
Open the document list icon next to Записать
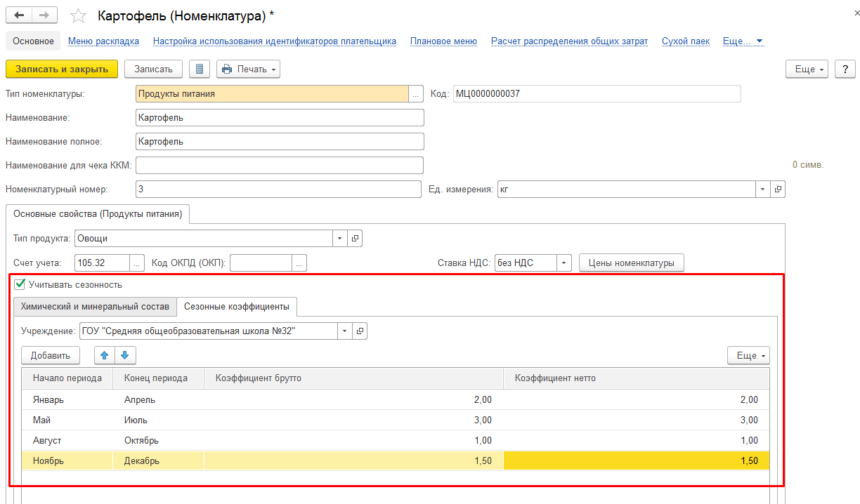(x=200, y=69)
